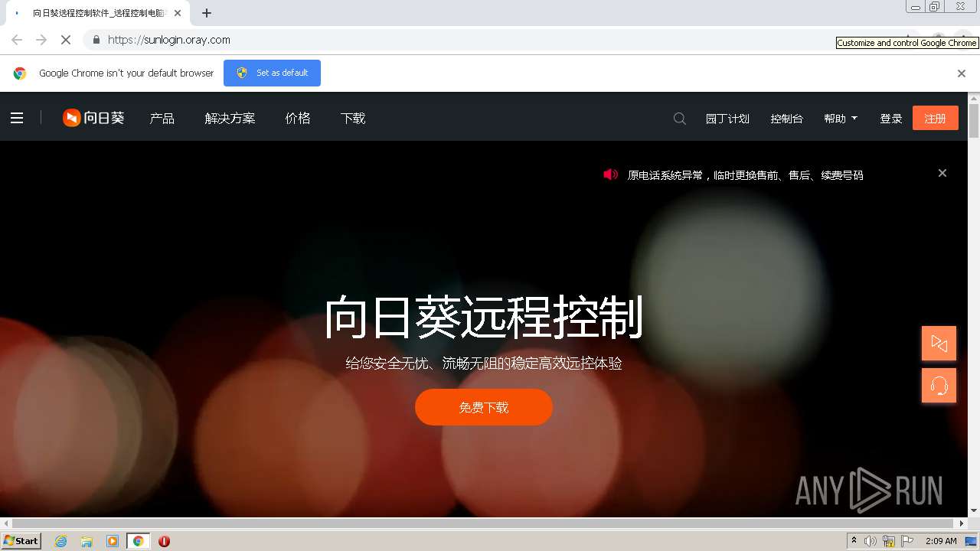The height and width of the screenshot is (551, 980).
Task: Go forward in browser history
Action: 41,40
